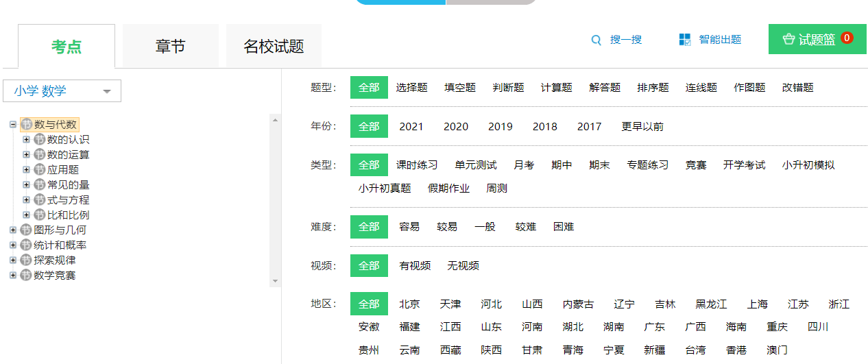
Task: Click the node icon next to 数的认识
Action: click(40, 140)
